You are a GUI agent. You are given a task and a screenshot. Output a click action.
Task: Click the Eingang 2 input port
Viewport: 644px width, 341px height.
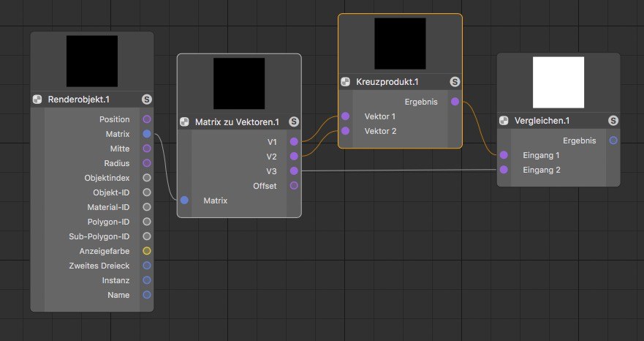point(504,170)
